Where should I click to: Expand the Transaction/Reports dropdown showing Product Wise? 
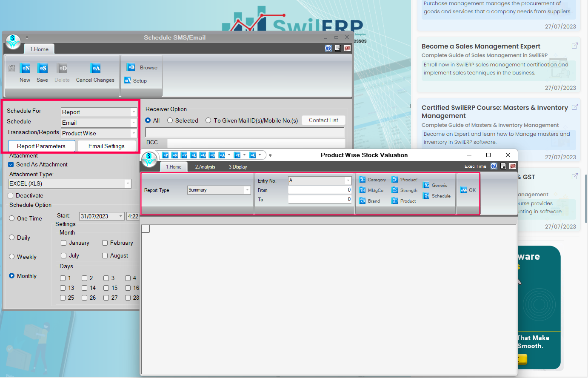pos(134,133)
